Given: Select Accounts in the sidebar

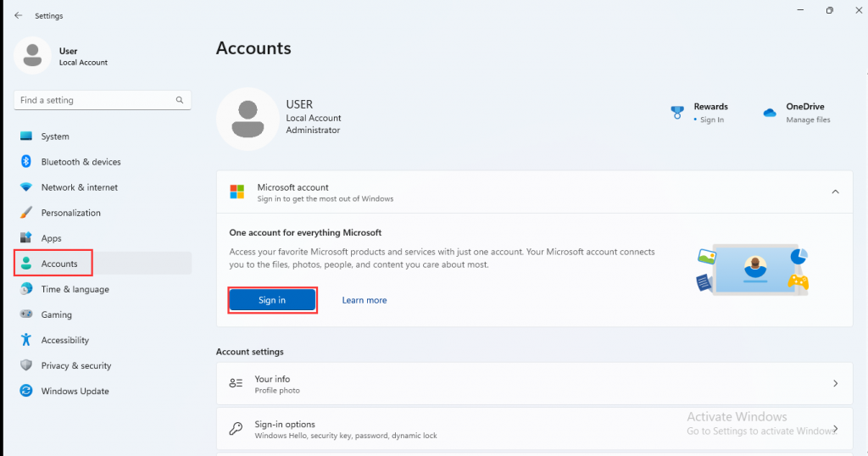Looking at the screenshot, I should click(103, 264).
